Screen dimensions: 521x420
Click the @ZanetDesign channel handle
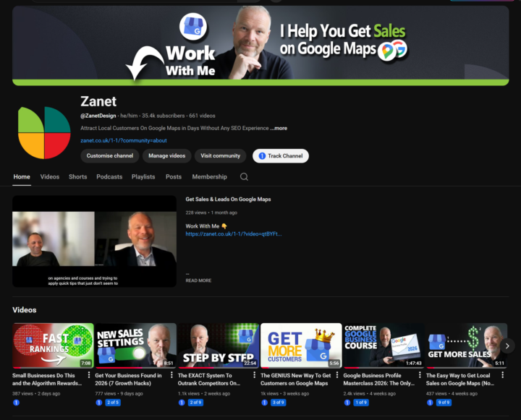98,116
